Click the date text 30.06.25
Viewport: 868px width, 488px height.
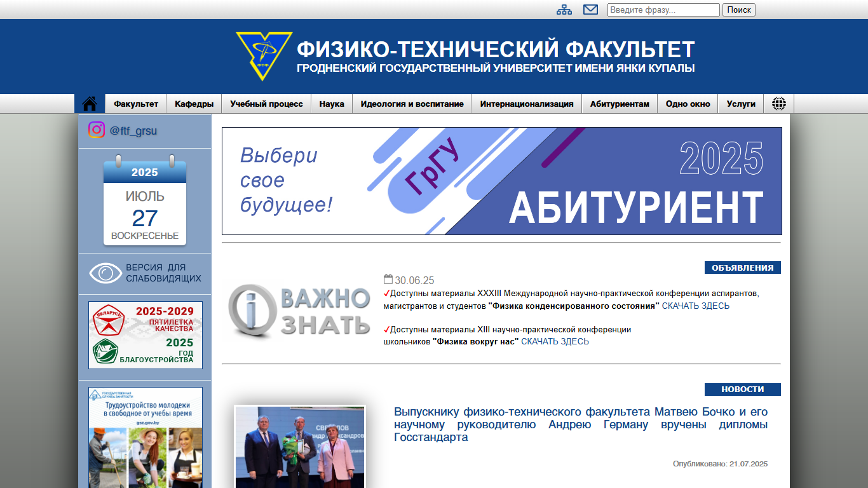click(414, 280)
